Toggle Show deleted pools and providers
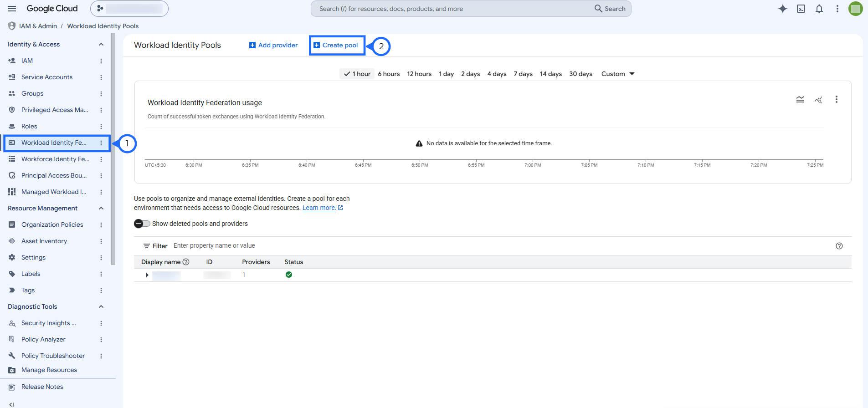 [142, 224]
